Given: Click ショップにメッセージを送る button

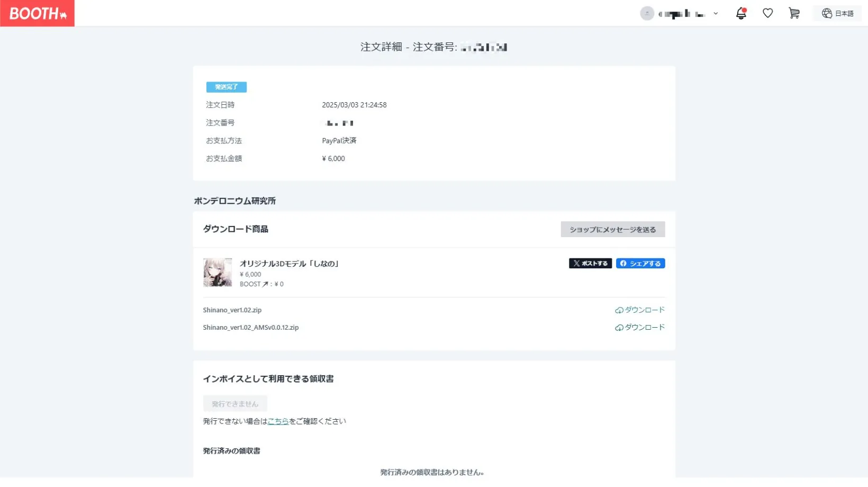Looking at the screenshot, I should click(x=612, y=229).
